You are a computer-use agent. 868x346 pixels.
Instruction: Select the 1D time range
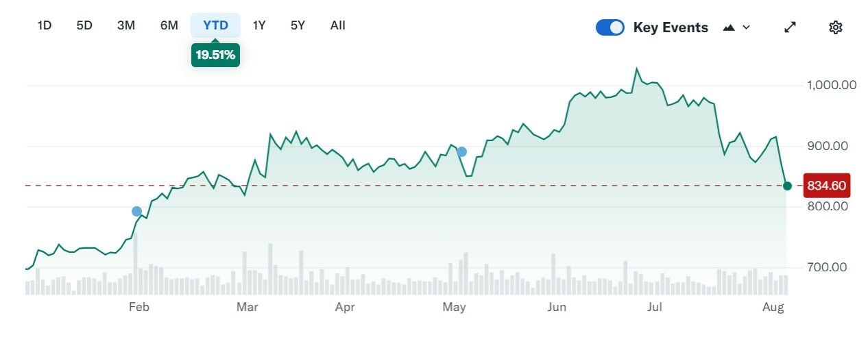(x=45, y=25)
